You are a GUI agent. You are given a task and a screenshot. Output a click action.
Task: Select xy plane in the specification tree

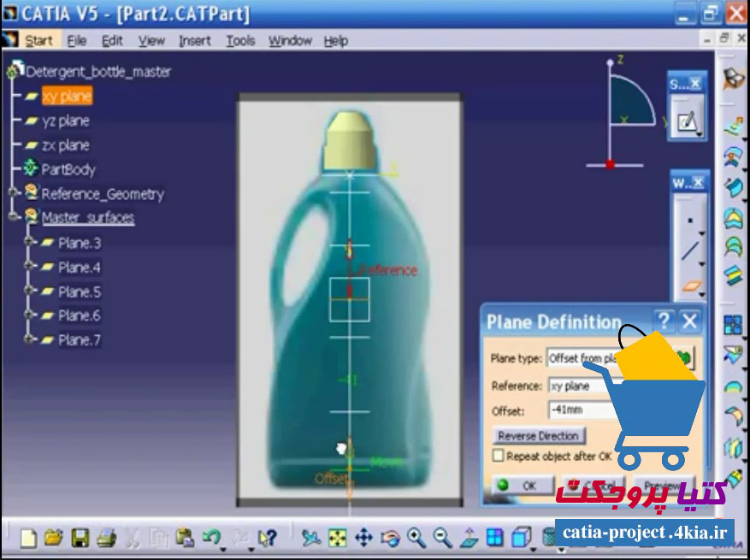67,96
